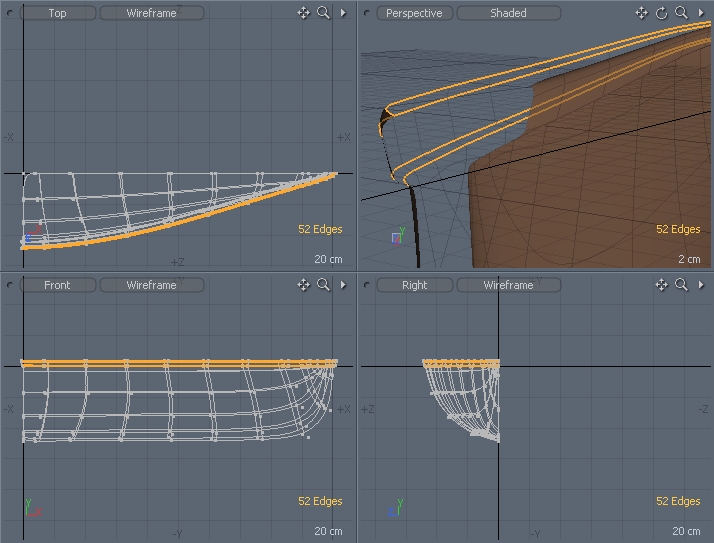Click the Top viewport corner dot handle
This screenshot has height=543, width=714.
(x=9, y=13)
